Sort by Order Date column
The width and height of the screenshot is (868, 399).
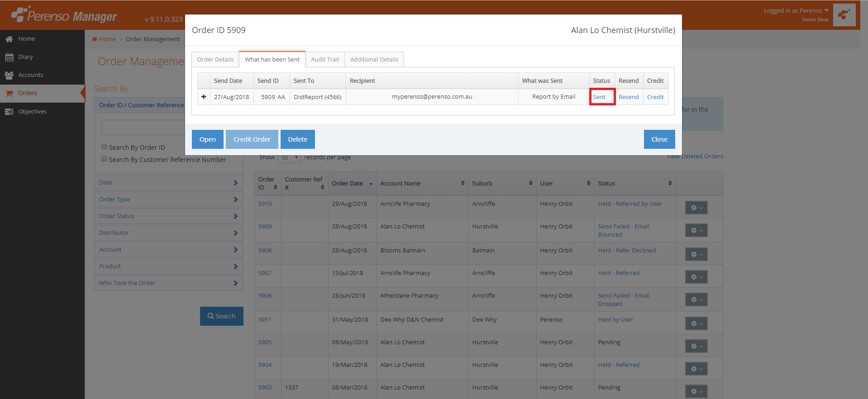352,183
